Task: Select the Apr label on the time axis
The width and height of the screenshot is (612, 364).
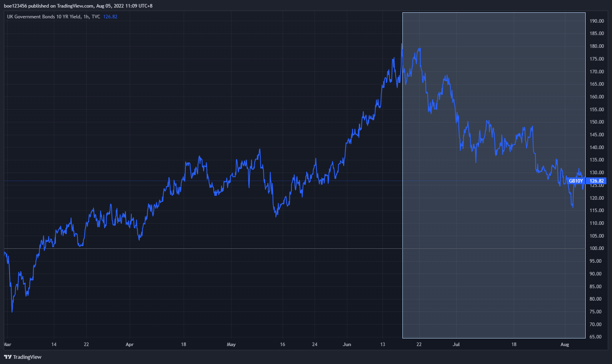Action: (129, 344)
